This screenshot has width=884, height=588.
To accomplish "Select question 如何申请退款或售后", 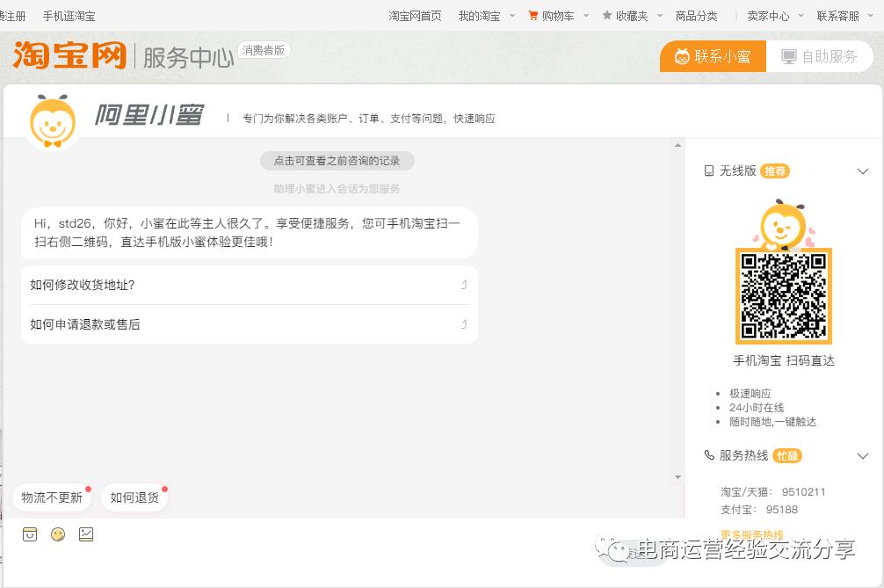I will click(250, 324).
